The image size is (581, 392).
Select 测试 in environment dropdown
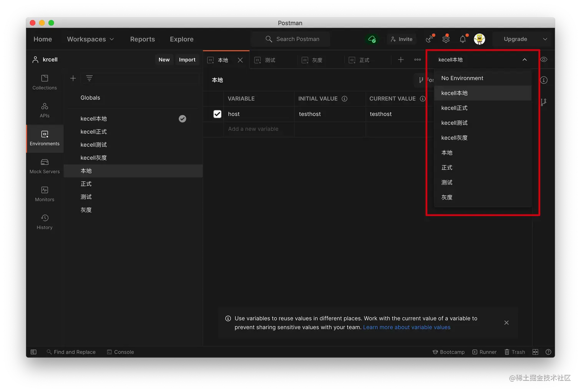(x=483, y=183)
